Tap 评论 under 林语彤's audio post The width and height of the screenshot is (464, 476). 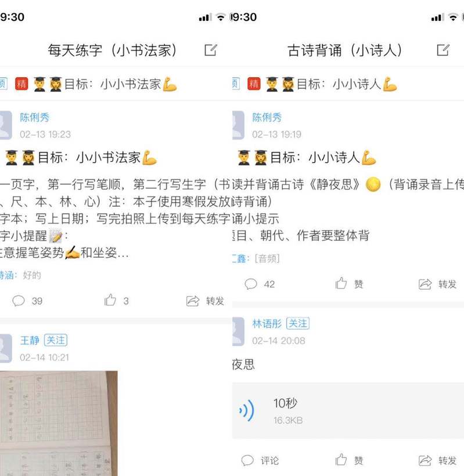pyautogui.click(x=260, y=460)
